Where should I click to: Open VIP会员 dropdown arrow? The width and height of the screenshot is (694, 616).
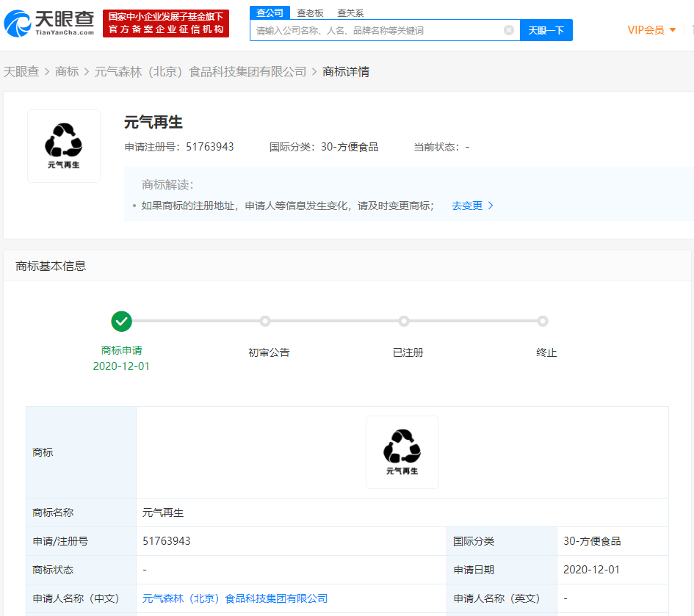[673, 30]
